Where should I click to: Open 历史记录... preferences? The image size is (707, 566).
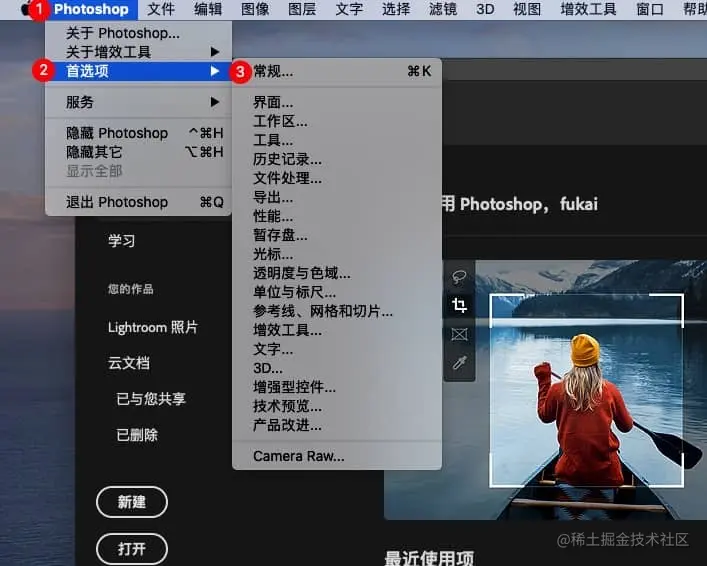(337, 159)
